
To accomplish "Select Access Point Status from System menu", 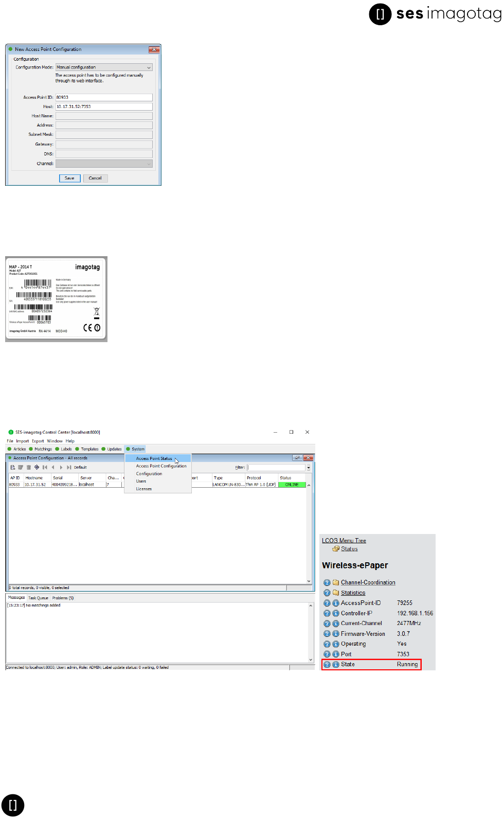I will pos(158,458).
